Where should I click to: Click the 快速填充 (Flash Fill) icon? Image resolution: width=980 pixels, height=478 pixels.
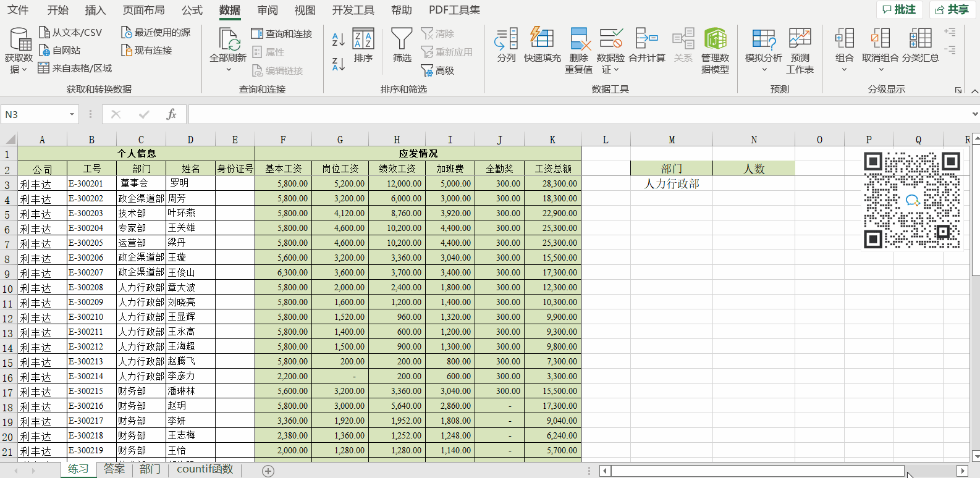[542, 40]
